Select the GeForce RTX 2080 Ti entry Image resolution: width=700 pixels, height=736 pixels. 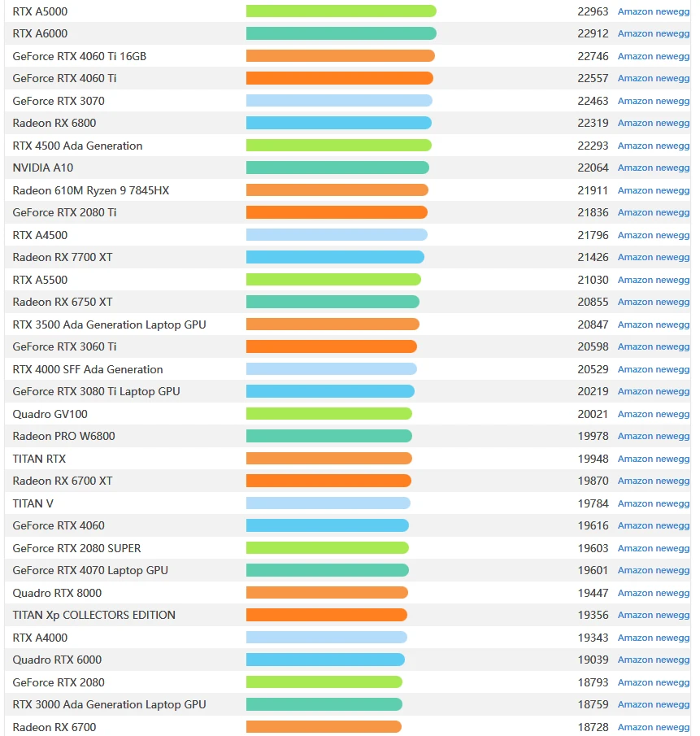(65, 213)
